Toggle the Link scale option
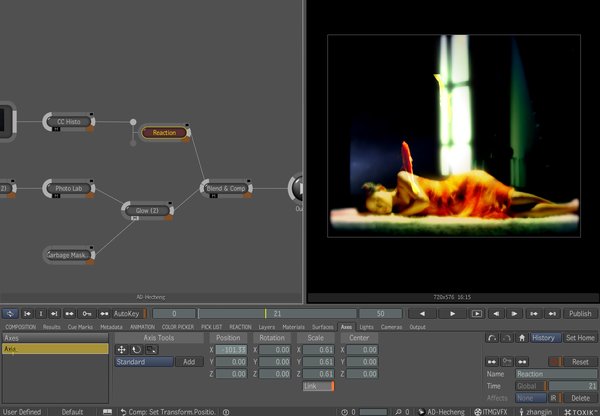The image size is (600, 416). (x=318, y=386)
